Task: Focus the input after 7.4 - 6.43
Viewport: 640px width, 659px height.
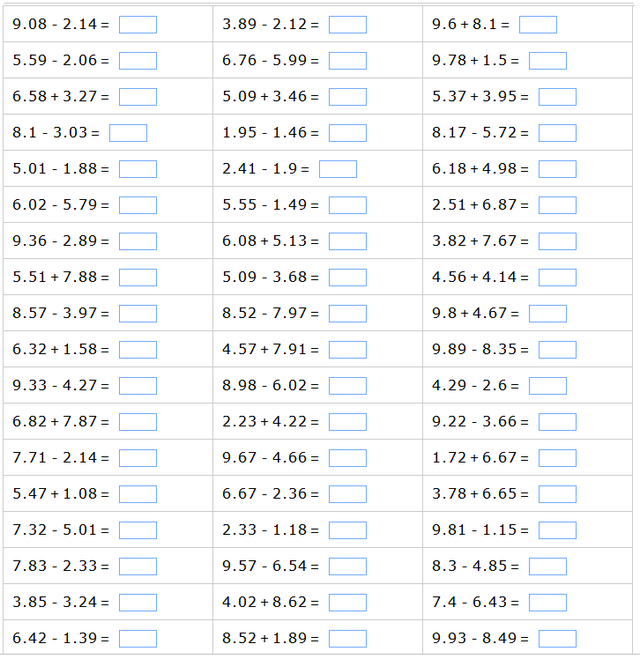Action: [548, 603]
